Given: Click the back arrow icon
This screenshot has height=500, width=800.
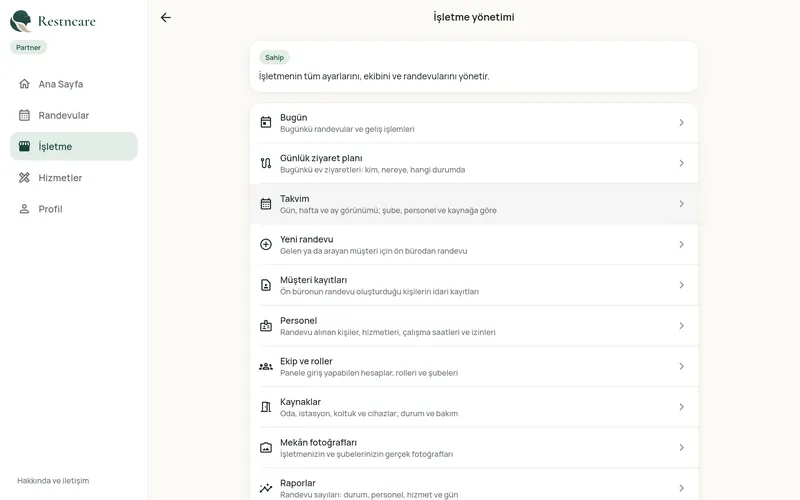Looking at the screenshot, I should click(x=166, y=17).
